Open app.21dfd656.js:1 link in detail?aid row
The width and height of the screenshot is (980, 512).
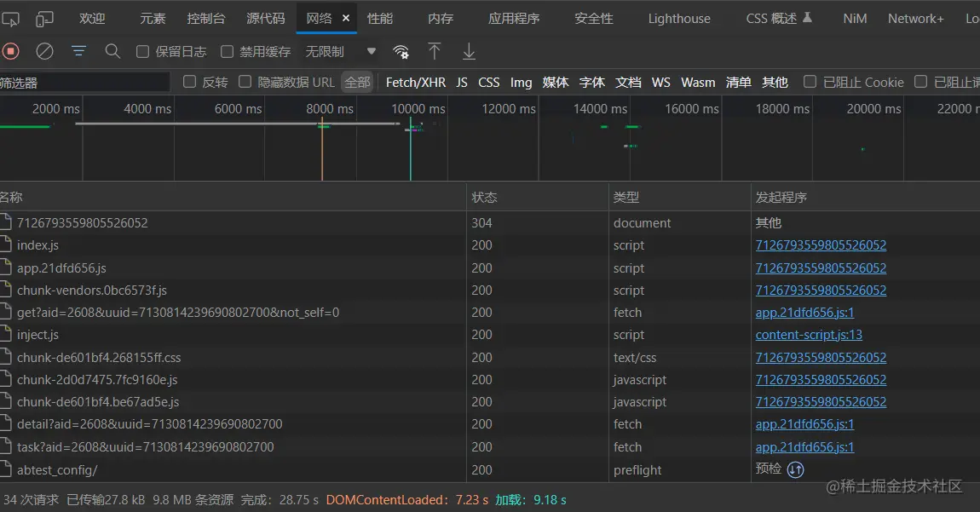click(x=804, y=424)
